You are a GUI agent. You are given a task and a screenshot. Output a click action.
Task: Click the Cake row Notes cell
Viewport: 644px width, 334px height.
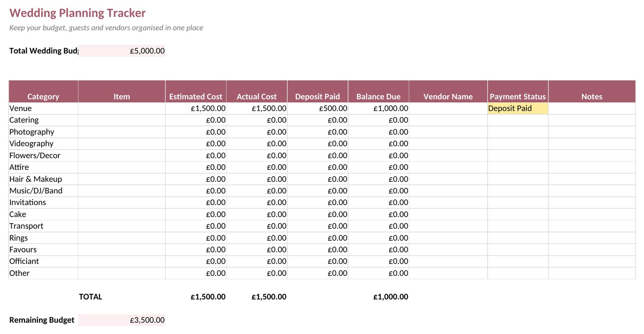(x=592, y=214)
